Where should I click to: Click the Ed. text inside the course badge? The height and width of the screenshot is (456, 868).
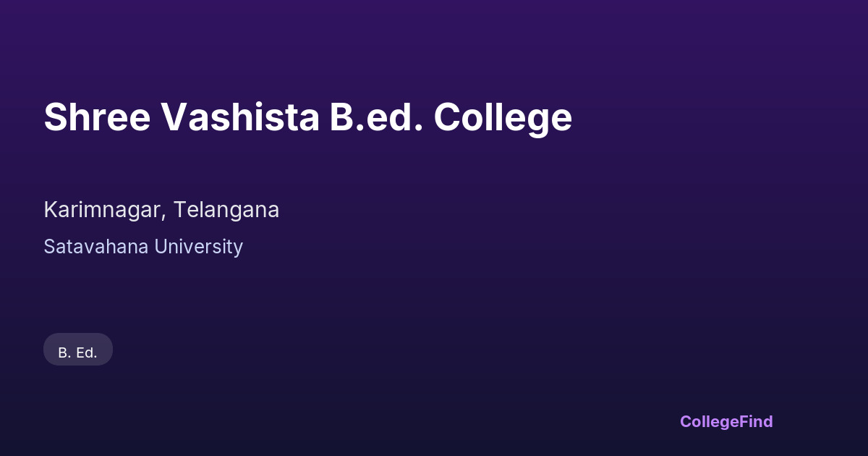coord(86,353)
